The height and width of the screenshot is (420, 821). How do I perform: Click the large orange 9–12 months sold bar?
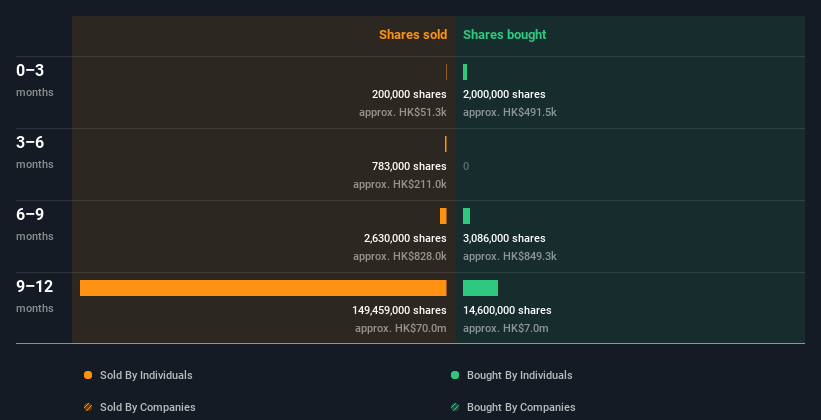click(x=263, y=288)
